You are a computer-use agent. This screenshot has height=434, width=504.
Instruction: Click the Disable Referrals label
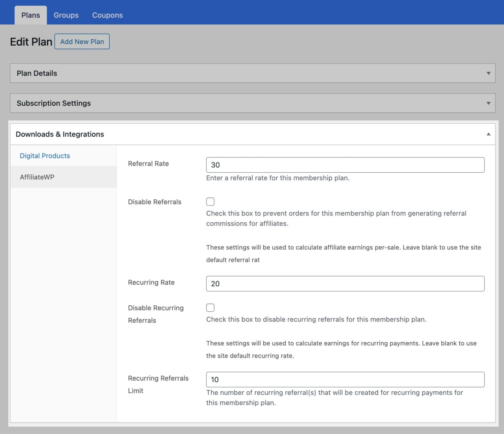(x=155, y=202)
